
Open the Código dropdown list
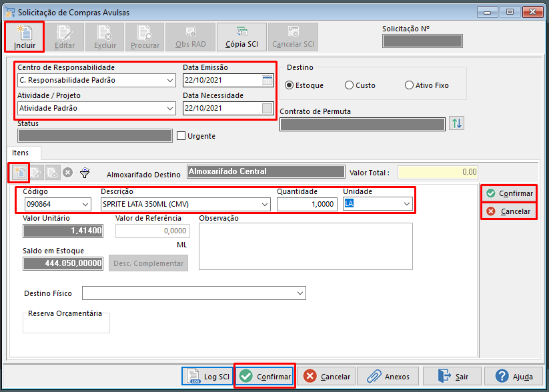coord(85,205)
